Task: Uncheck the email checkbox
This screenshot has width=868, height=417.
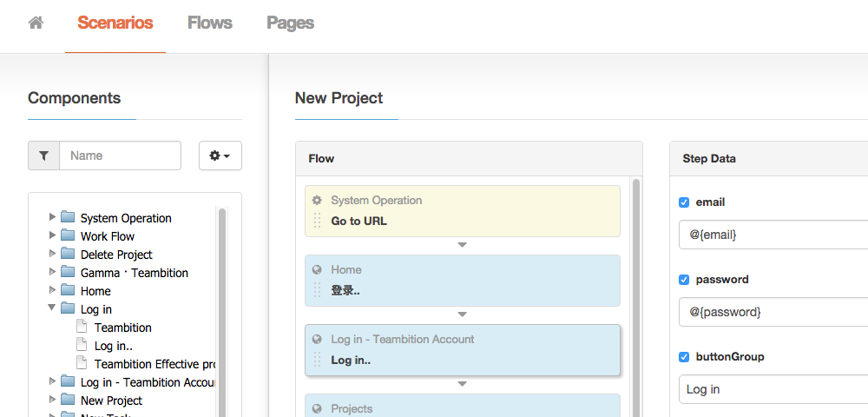Action: pyautogui.click(x=684, y=202)
